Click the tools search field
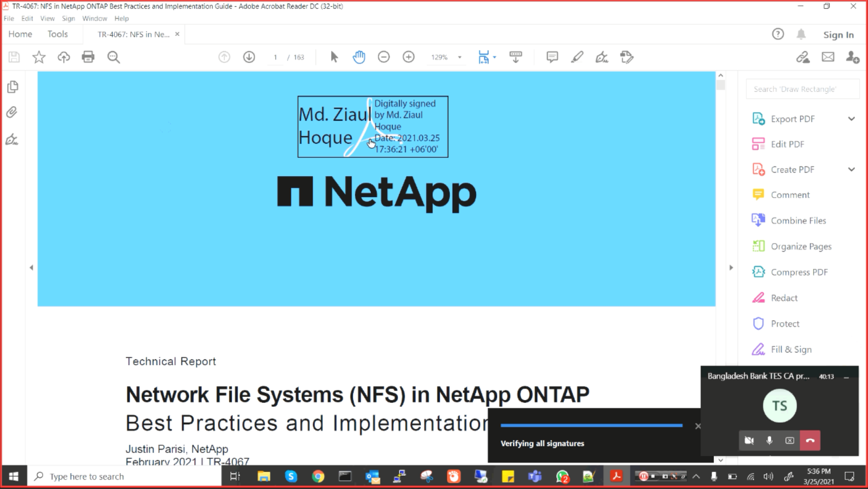Viewport: 868px width, 489px height. tap(803, 89)
